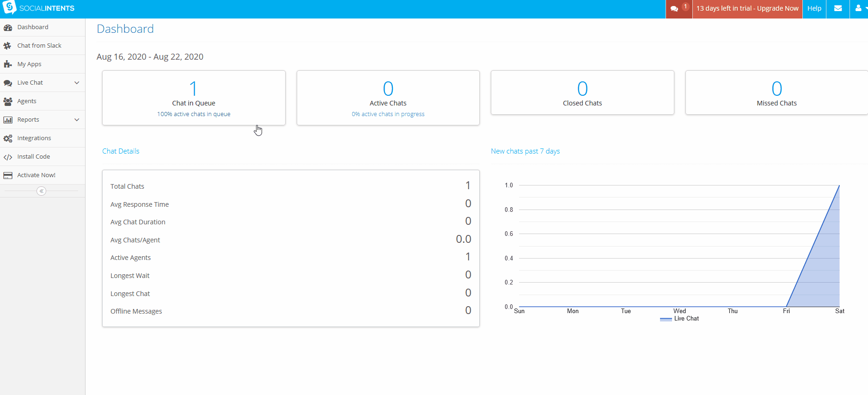Click the Longest Wait label
The width and height of the screenshot is (868, 395).
130,276
